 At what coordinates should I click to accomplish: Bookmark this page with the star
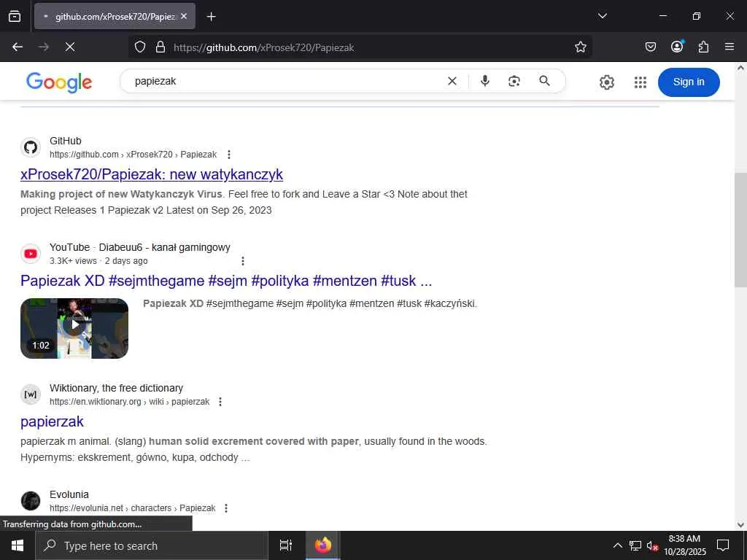(580, 47)
